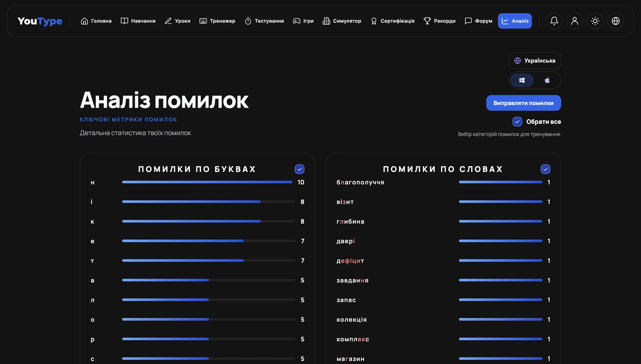Screen dimensions: 641x364
Task: Open the notifications bell icon
Action: point(554,21)
